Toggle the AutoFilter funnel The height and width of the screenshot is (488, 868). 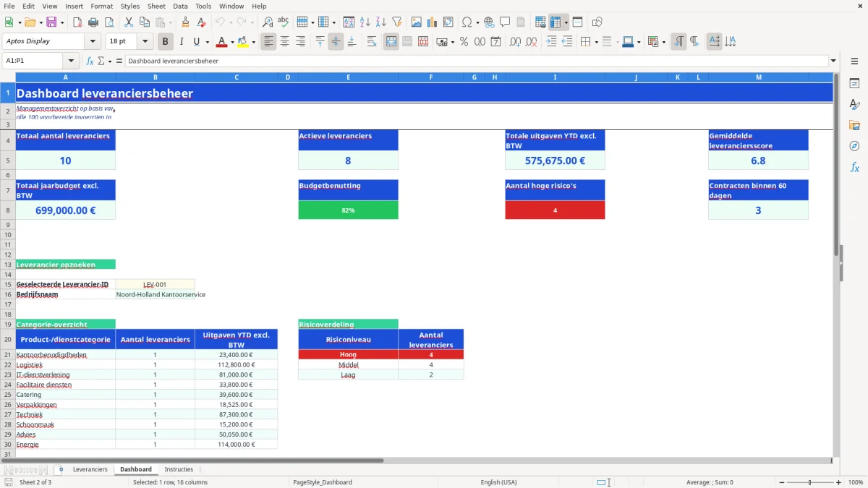(396, 22)
